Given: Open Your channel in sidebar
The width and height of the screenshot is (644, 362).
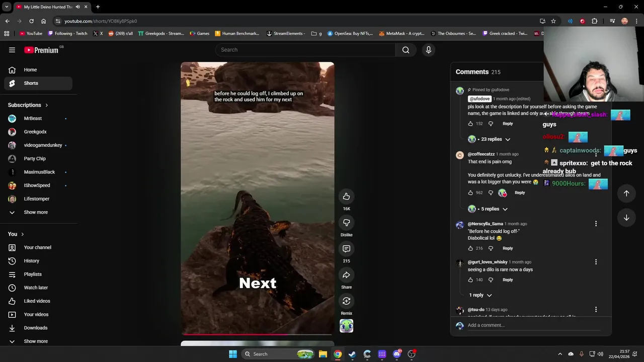Looking at the screenshot, I should [38, 247].
